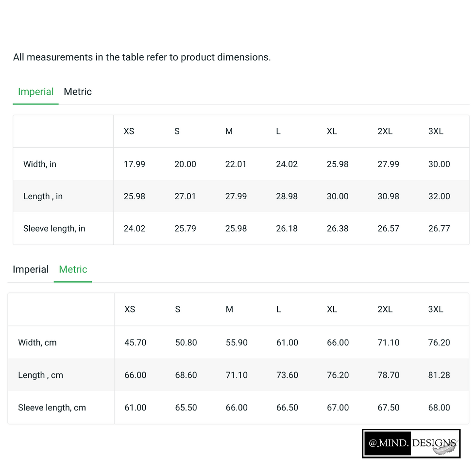Screen dimensions: 476x476
Task: Select M length value 71.10 in Length cm row
Action: (237, 375)
